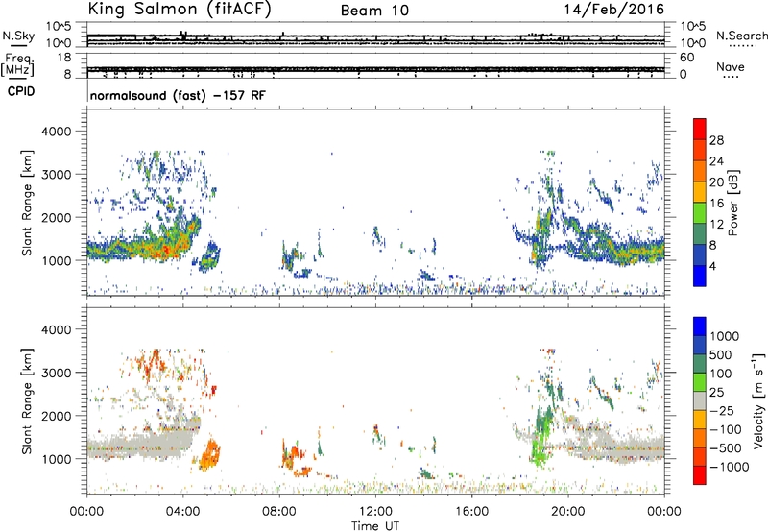Click the red top segment of Power colorbar

tap(700, 129)
